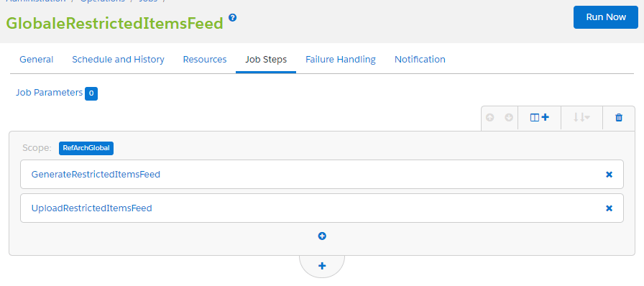Remove the UploadRestrictedItemsFeed step
The image size is (644, 286).
[609, 208]
